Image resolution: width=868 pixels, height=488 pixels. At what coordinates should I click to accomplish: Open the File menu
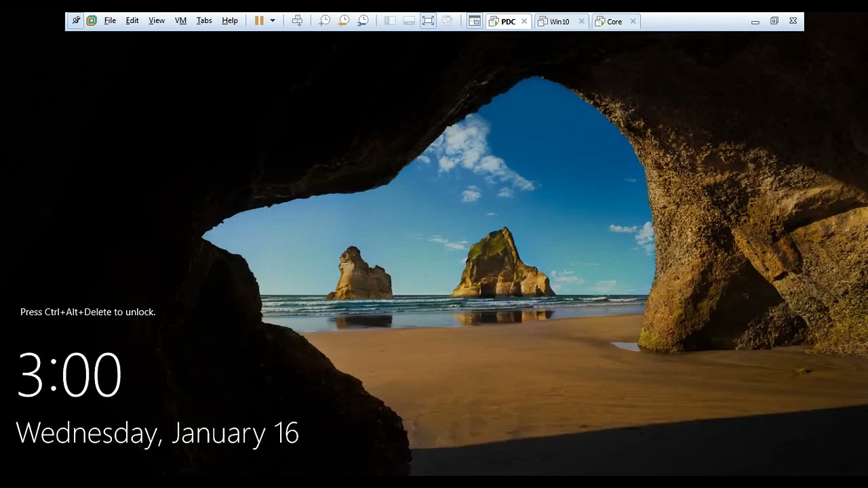[110, 21]
